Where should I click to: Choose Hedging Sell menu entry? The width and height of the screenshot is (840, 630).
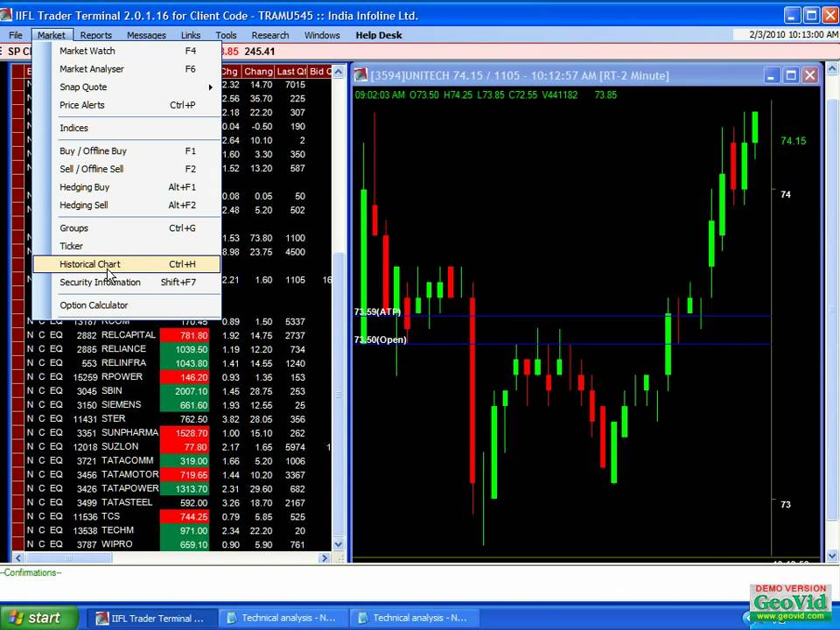click(x=127, y=205)
